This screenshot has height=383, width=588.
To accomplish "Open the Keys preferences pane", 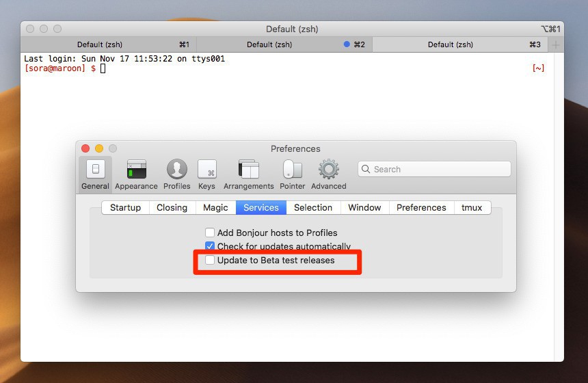I will [206, 174].
